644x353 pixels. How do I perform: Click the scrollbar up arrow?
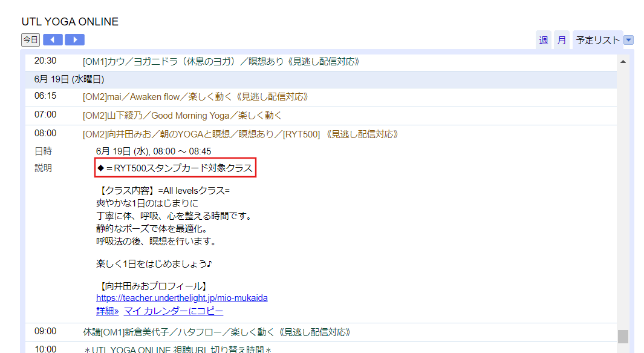pos(623,62)
